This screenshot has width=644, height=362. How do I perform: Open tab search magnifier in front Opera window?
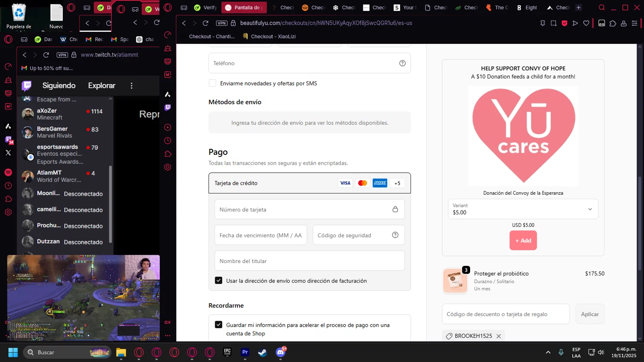point(602,8)
